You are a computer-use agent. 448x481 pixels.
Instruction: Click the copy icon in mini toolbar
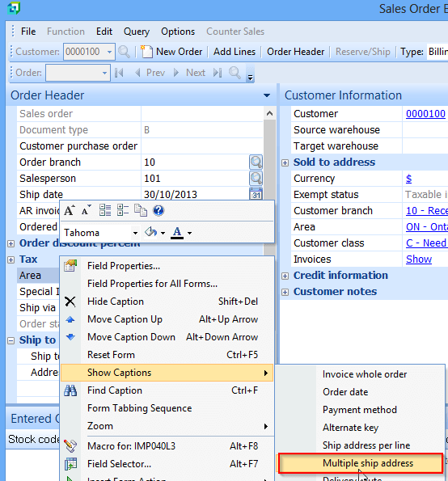click(x=141, y=210)
